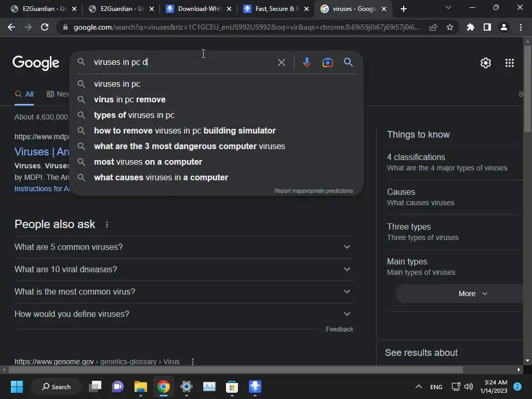Open the Chat app on the taskbar
This screenshot has width=532, height=399.
coord(118,387)
